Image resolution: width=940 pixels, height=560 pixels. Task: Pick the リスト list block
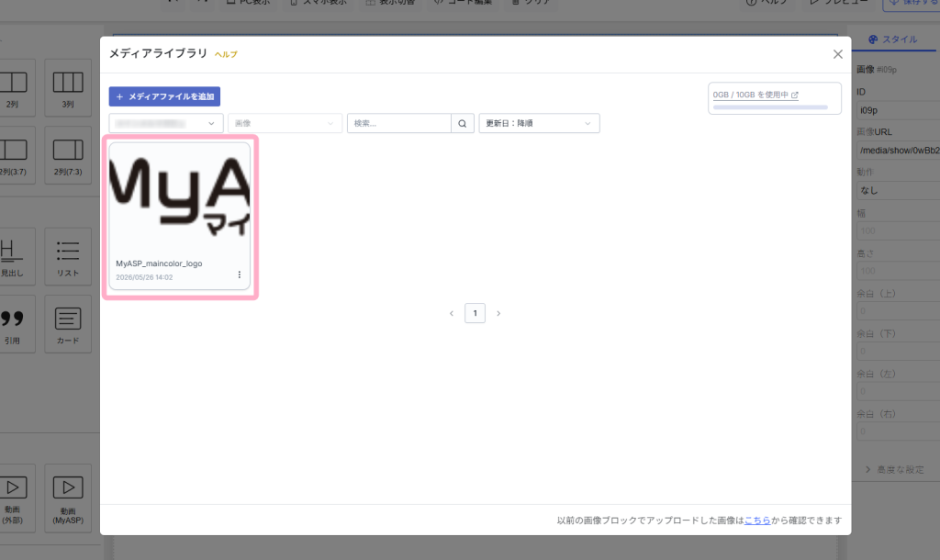click(x=68, y=257)
